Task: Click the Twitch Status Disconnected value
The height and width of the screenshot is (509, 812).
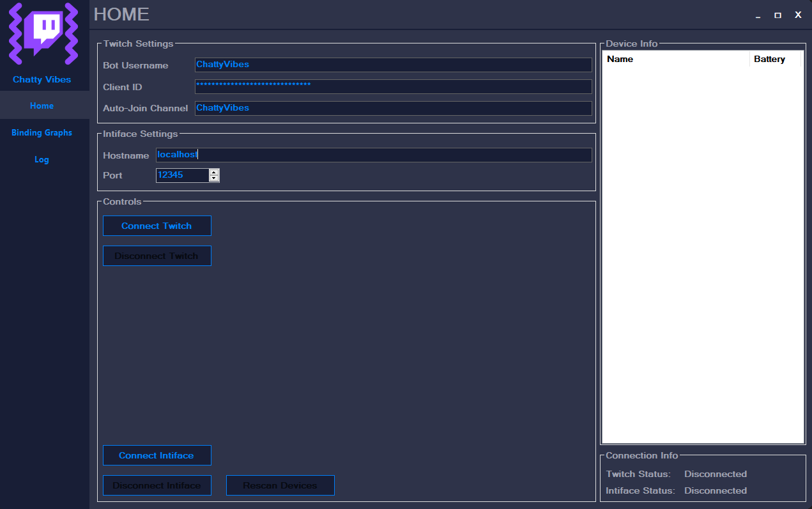Action: (x=716, y=474)
